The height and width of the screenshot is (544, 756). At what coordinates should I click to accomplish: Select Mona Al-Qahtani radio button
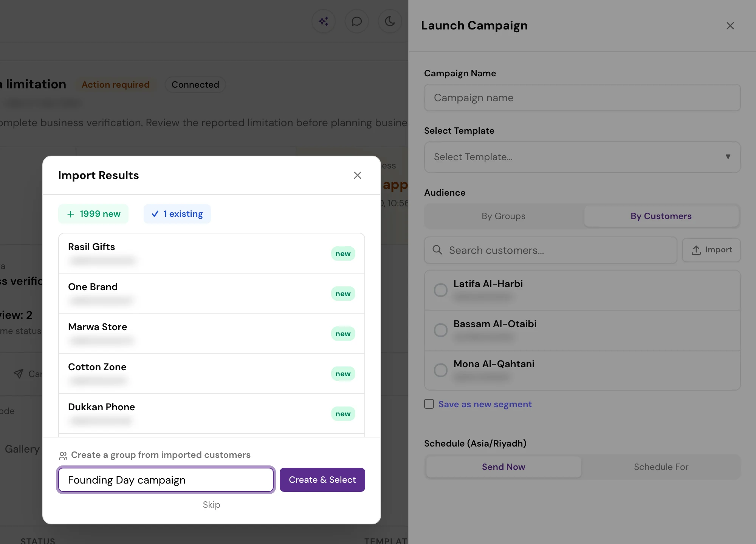[x=441, y=370]
